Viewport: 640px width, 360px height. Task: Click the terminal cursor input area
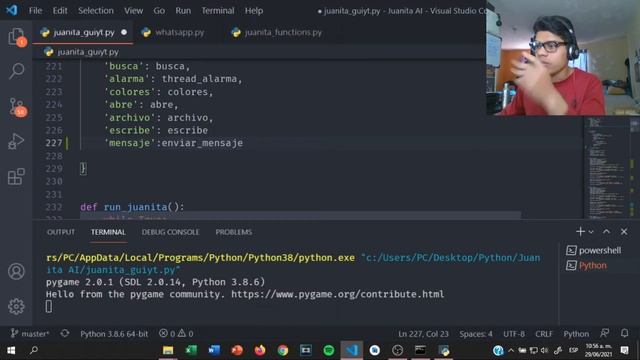click(x=49, y=306)
